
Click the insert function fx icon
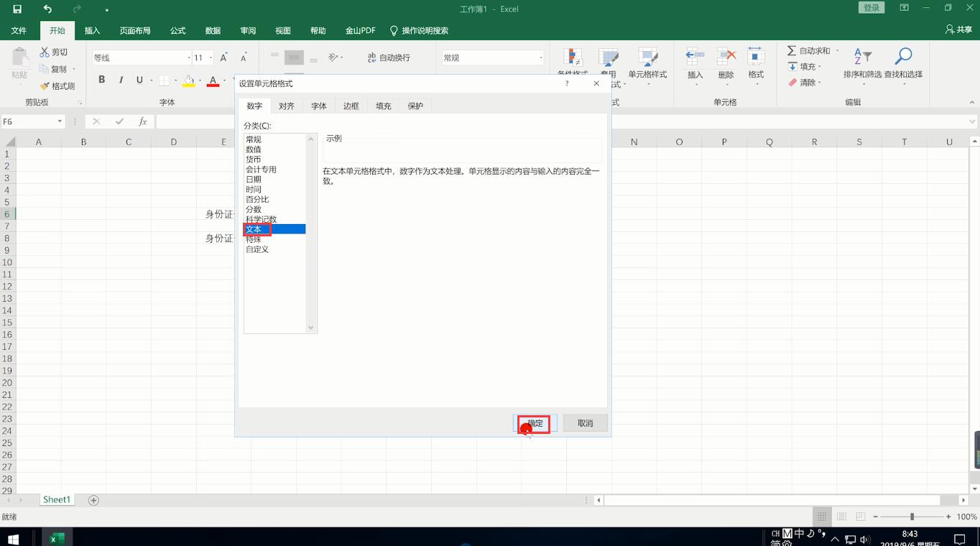click(143, 121)
